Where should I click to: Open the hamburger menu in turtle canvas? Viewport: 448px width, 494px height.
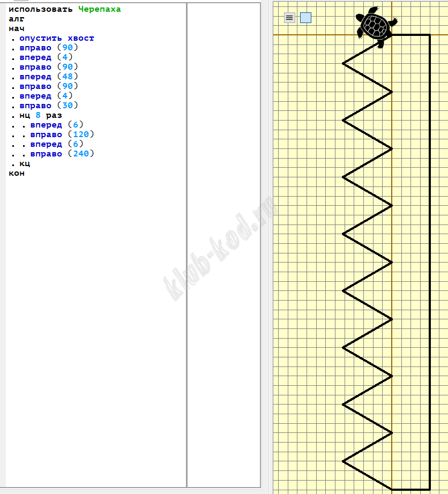289,18
